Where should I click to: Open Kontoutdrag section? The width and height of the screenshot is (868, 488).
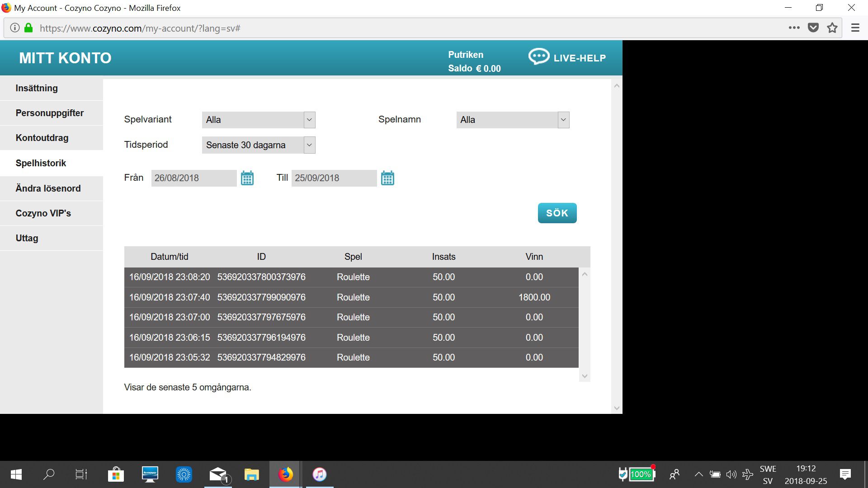(52, 138)
